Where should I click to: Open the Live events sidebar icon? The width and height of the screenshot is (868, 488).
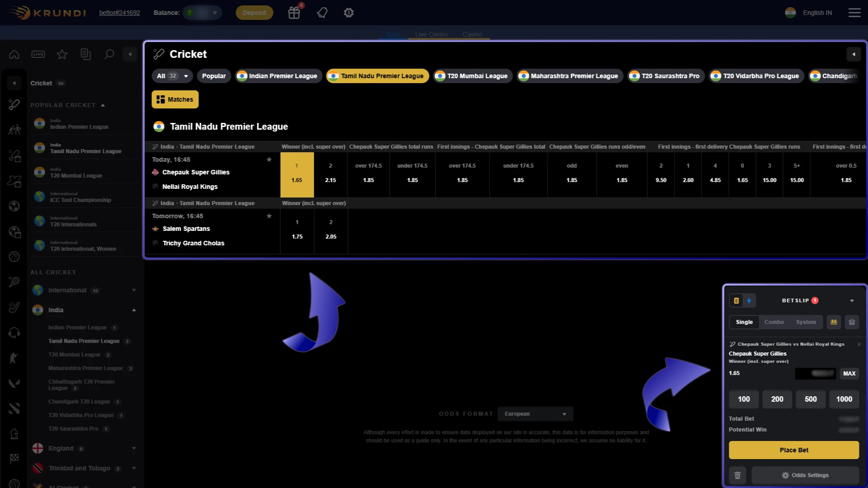coord(38,54)
